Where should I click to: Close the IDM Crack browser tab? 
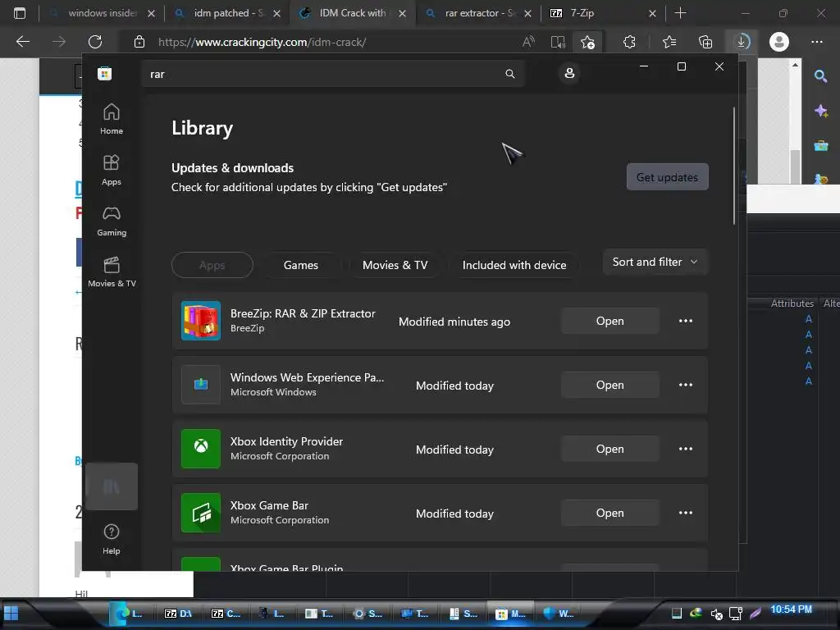pyautogui.click(x=402, y=13)
